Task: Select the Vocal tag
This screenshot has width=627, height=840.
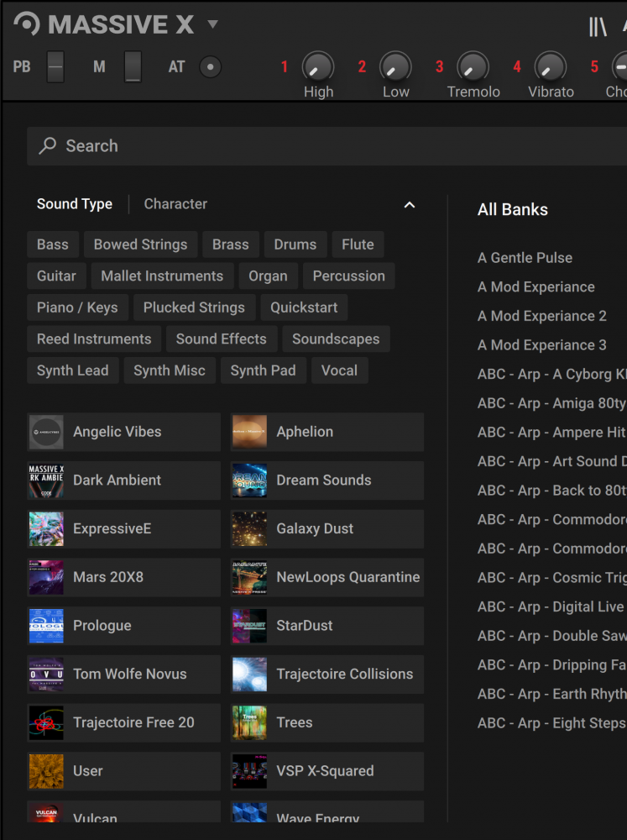Action: click(x=339, y=370)
